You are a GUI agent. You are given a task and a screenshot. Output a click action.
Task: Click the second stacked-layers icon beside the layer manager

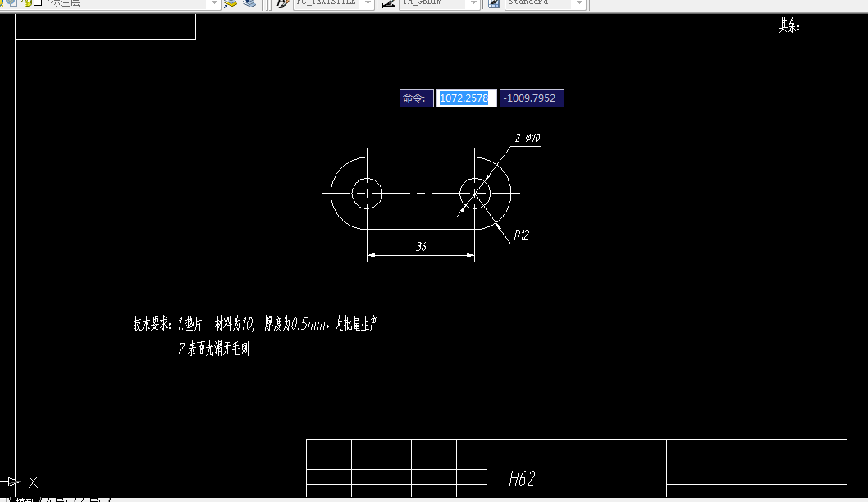click(x=249, y=3)
